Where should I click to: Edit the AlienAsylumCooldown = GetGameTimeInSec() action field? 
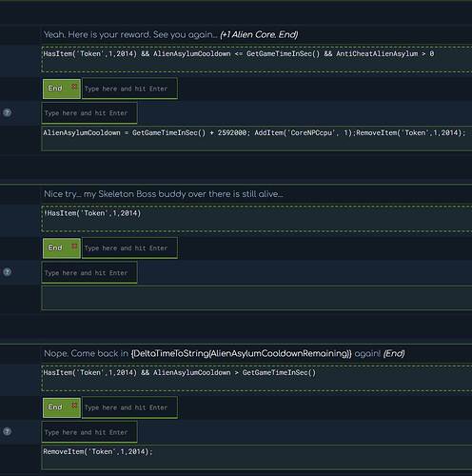tap(257, 139)
